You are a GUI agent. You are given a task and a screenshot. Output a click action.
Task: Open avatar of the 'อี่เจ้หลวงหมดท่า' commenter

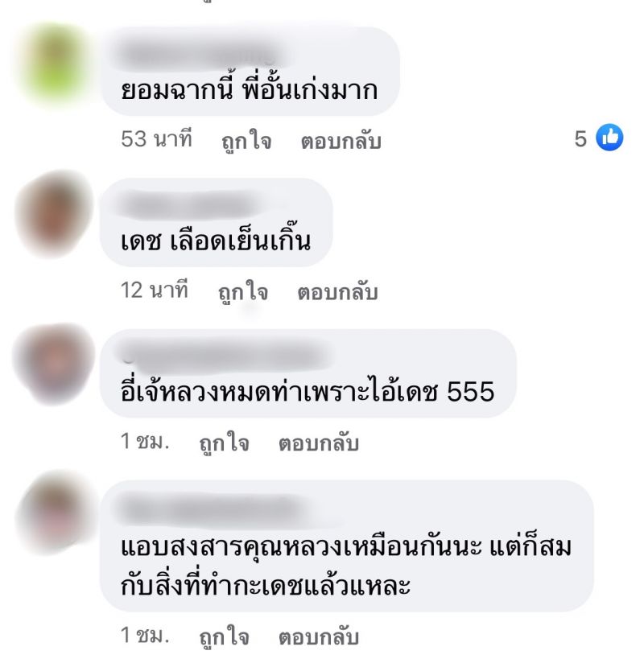pos(54,364)
